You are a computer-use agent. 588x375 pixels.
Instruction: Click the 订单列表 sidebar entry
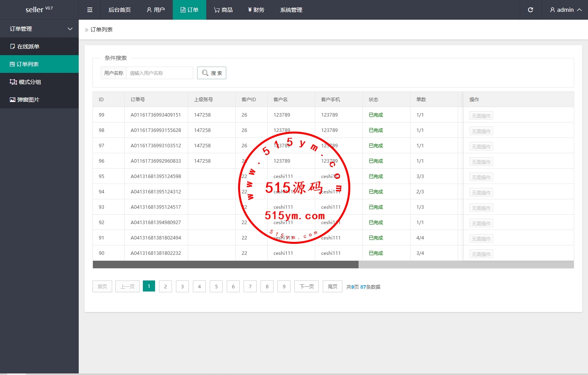coord(28,64)
